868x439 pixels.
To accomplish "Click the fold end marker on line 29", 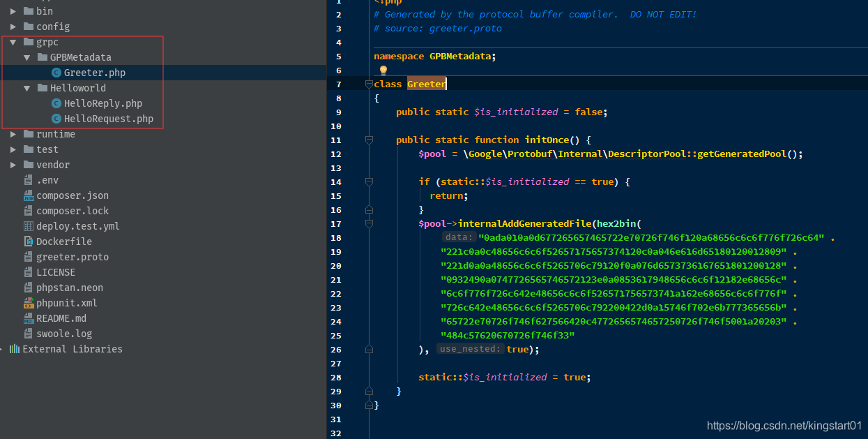I will (369, 391).
